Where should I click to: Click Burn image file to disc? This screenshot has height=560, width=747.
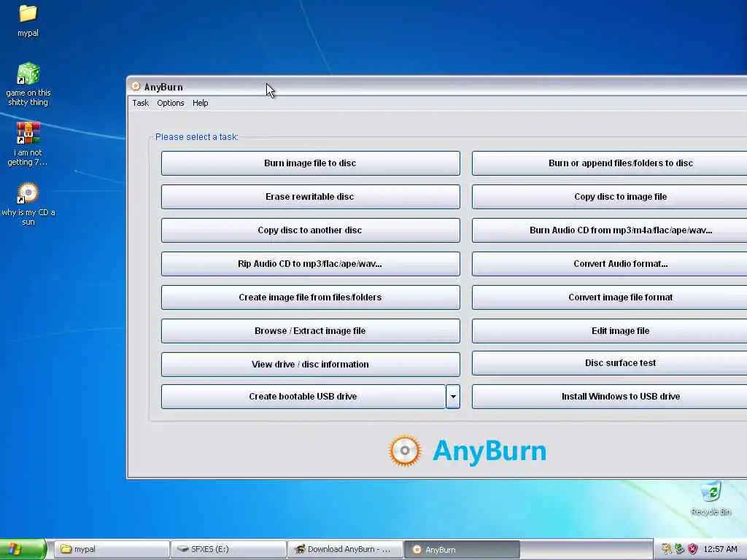pyautogui.click(x=310, y=163)
